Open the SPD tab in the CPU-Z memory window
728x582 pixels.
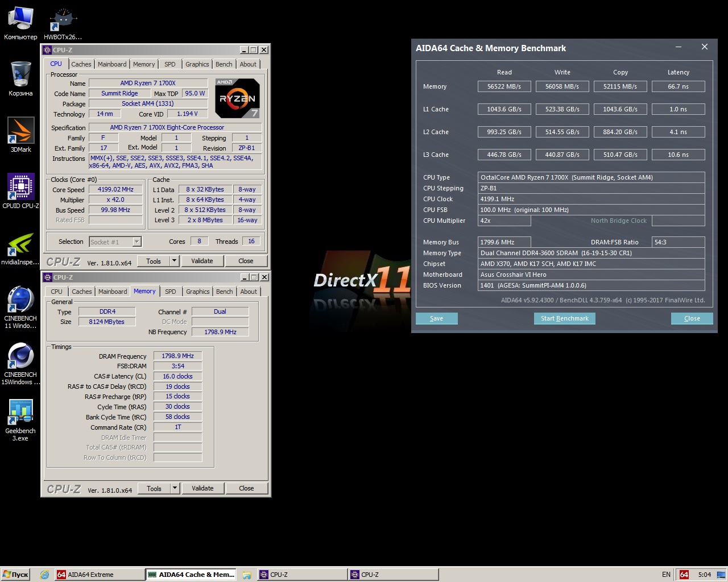pyautogui.click(x=170, y=292)
